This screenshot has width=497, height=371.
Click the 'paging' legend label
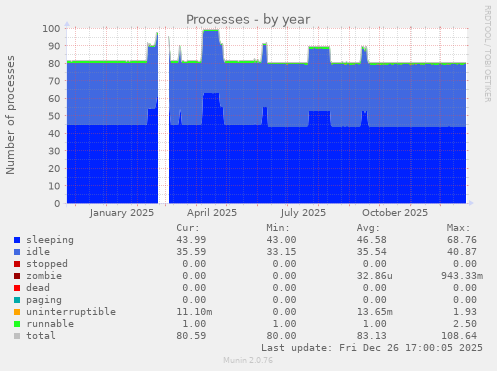pos(44,300)
